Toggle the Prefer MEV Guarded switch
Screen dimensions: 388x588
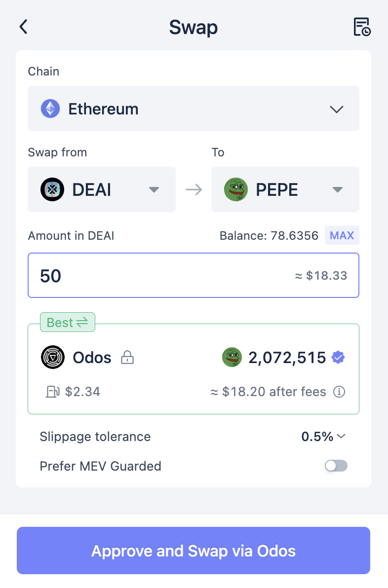click(336, 466)
